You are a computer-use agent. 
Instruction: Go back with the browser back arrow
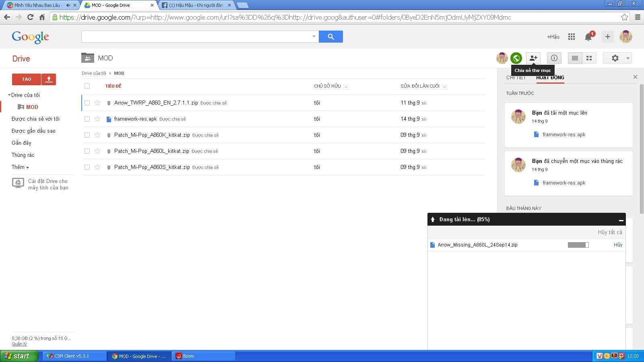[7, 17]
